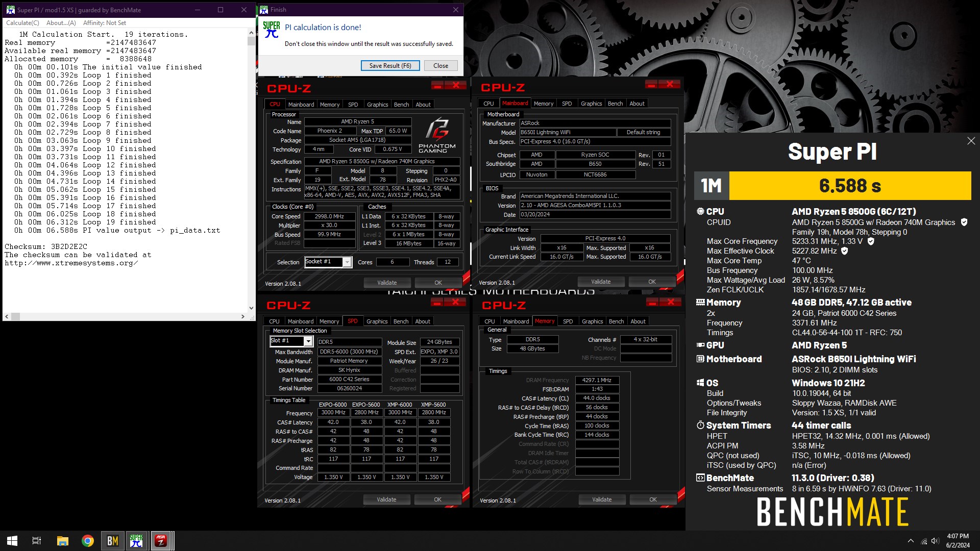Click shield icon beside Max Core Frequency
This screenshot has height=551, width=980.
pos(871,241)
